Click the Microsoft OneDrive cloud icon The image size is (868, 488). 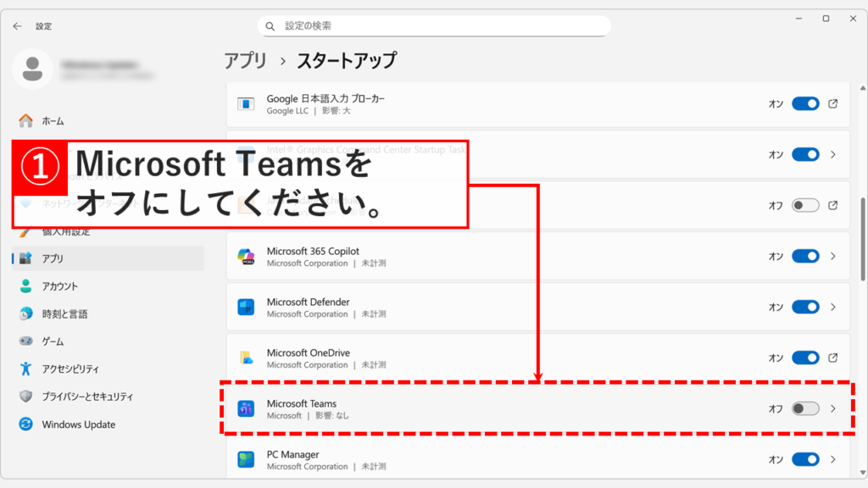point(248,358)
